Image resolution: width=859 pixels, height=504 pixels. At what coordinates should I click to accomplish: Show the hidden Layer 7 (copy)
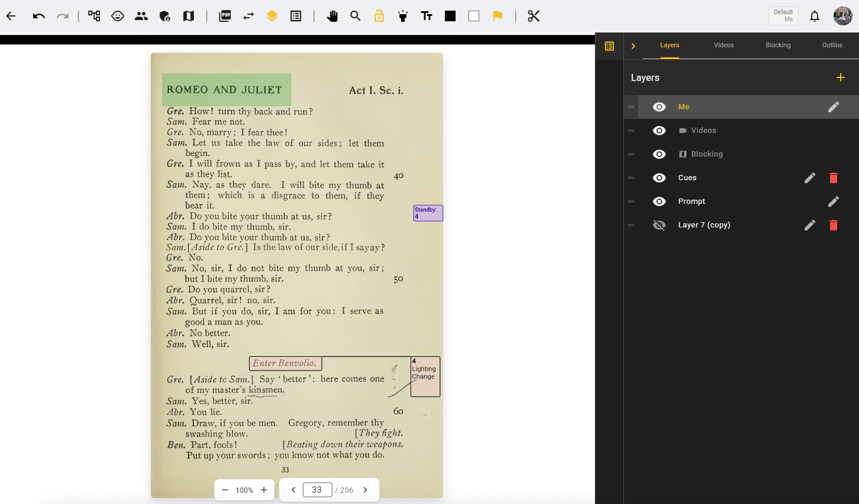(659, 225)
